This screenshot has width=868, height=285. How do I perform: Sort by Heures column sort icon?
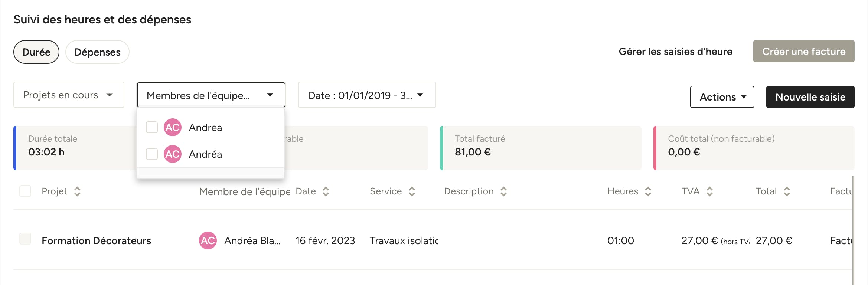648,191
